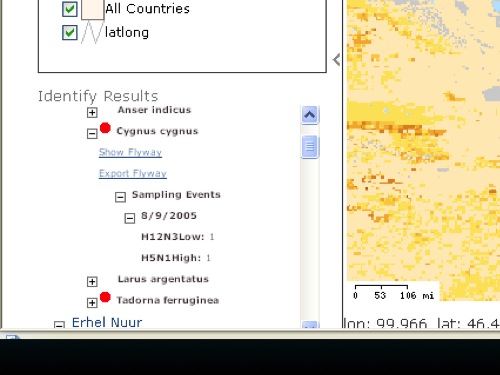Select the H5N1High result entry
This screenshot has height=375, width=500.
click(x=176, y=258)
